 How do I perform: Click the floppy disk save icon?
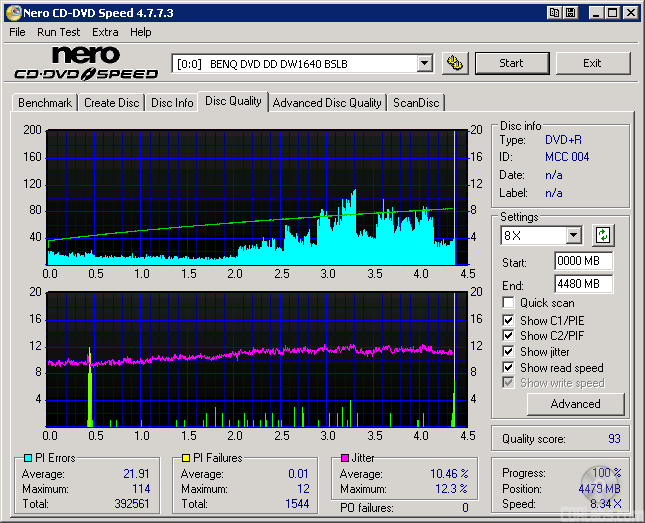pos(570,13)
